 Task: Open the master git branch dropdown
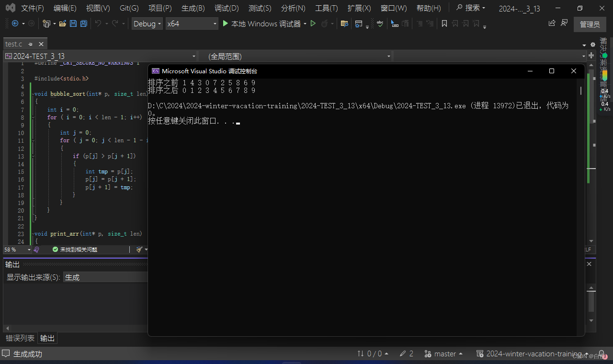pos(443,354)
